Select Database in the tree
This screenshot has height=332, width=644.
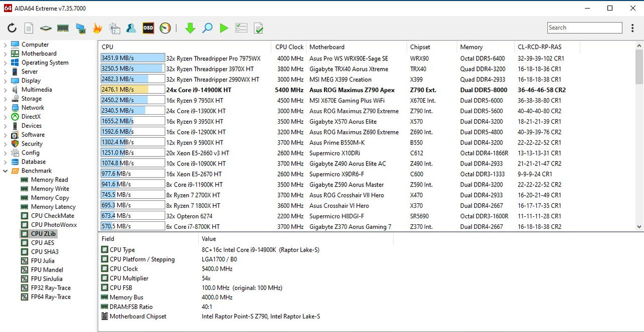click(33, 162)
